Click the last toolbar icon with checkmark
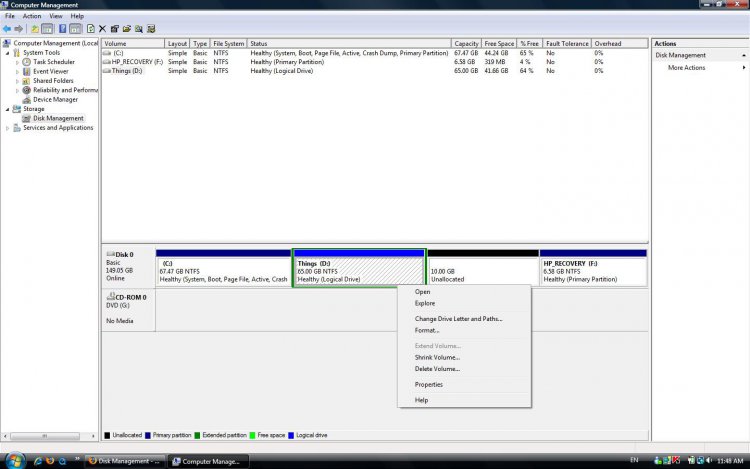 [151, 29]
